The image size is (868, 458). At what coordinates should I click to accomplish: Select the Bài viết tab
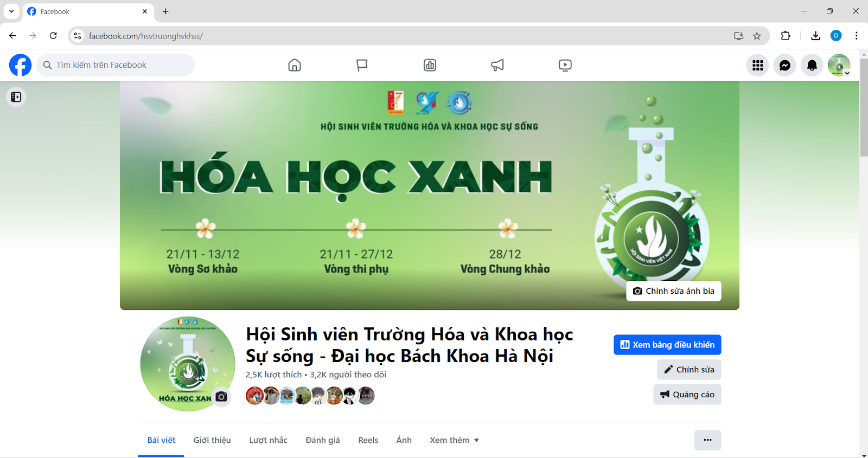[x=161, y=440]
